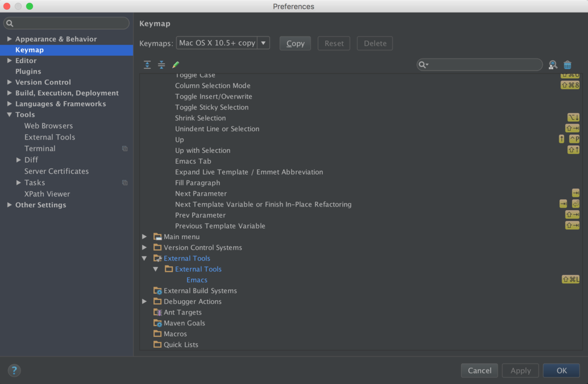The width and height of the screenshot is (588, 384).
Task: Open Server Certificates settings
Action: pyautogui.click(x=56, y=172)
